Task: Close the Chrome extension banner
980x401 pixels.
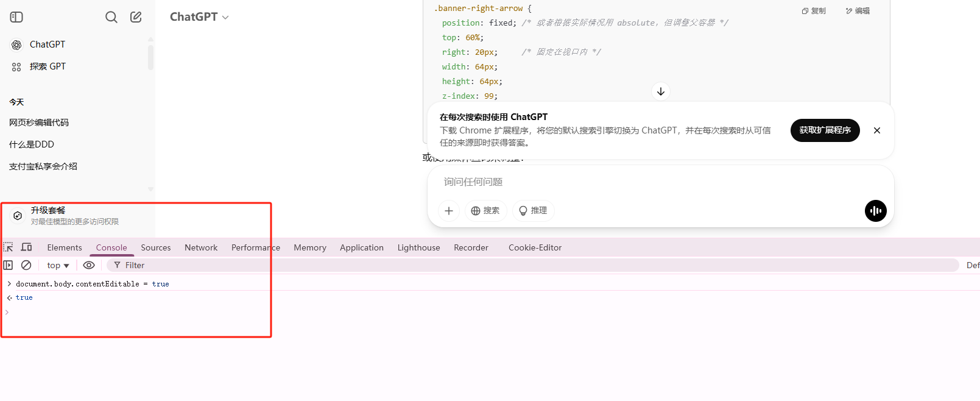Action: coord(877,130)
